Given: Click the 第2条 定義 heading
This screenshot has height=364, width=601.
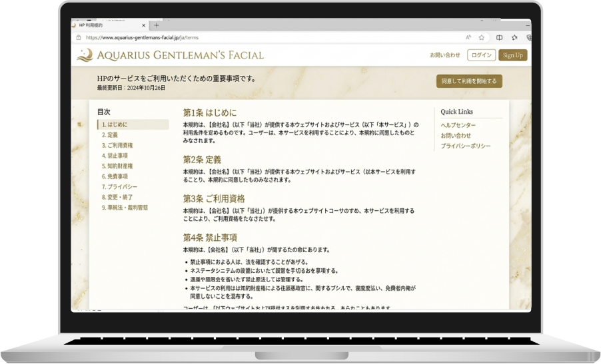Looking at the screenshot, I should coord(202,160).
